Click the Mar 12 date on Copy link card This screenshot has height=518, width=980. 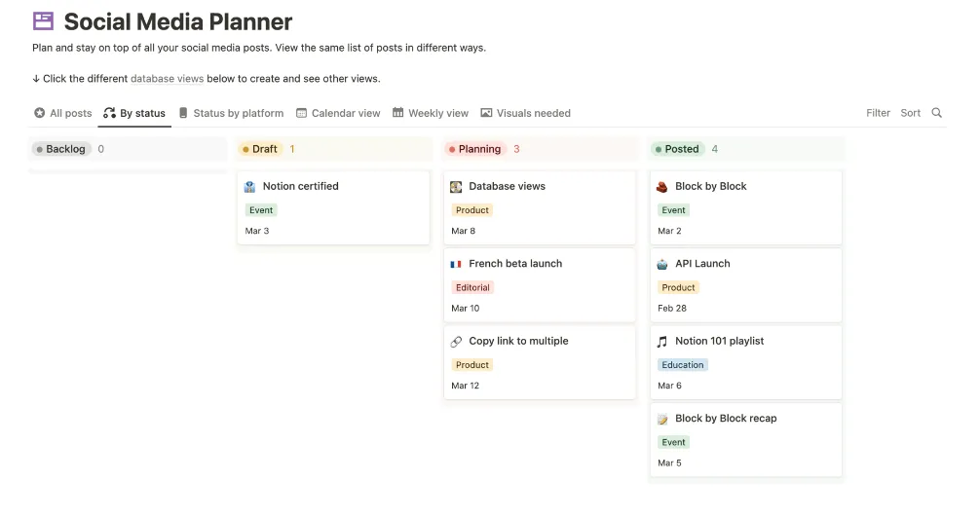[466, 387]
